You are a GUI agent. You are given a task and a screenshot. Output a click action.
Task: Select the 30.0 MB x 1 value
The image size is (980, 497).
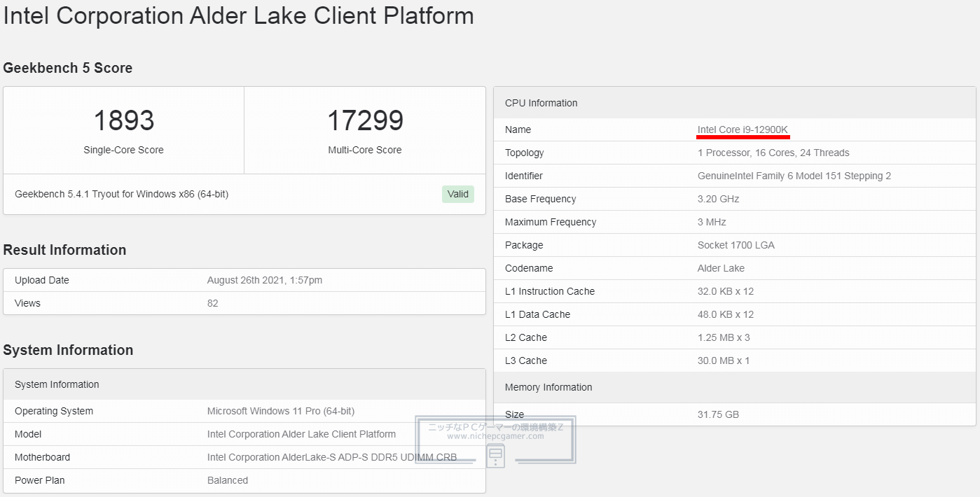pyautogui.click(x=724, y=360)
